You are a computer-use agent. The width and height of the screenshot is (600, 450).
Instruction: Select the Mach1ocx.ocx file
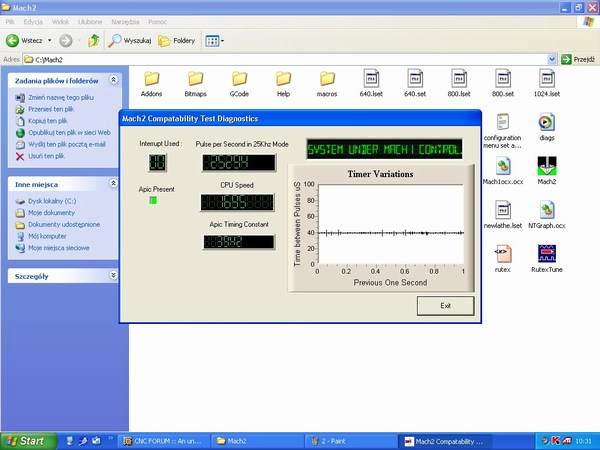pos(503,171)
